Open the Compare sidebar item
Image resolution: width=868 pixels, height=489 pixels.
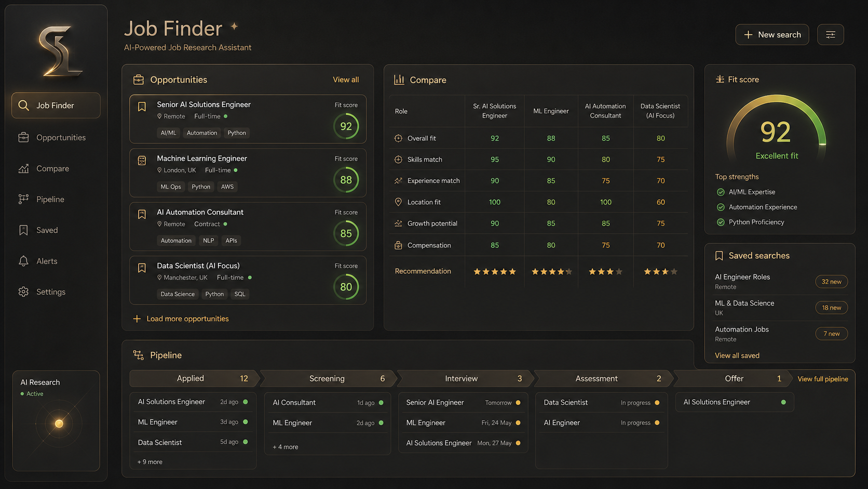coord(56,168)
